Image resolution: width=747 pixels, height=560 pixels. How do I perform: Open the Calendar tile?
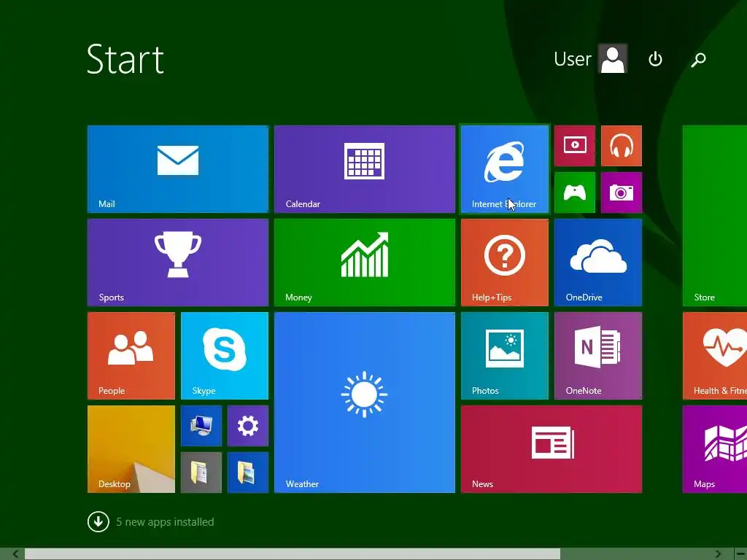pyautogui.click(x=365, y=169)
